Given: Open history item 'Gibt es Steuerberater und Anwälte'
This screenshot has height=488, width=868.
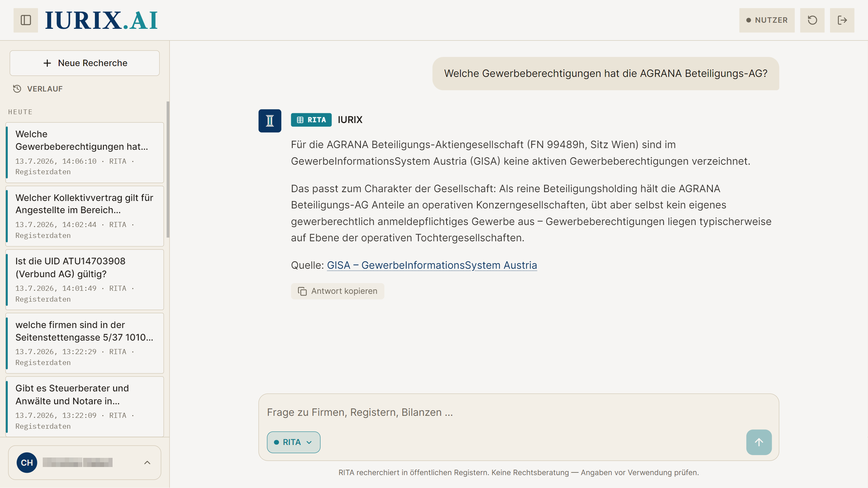Looking at the screenshot, I should coord(85,407).
